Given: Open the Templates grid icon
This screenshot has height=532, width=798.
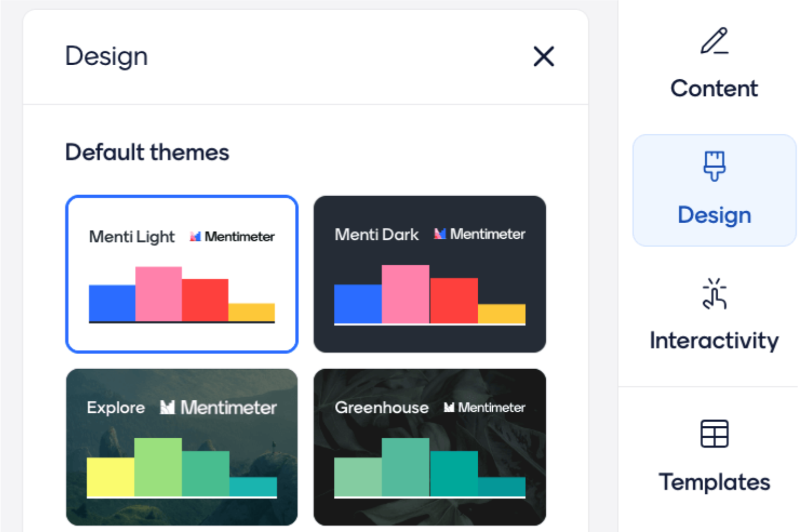Looking at the screenshot, I should (x=714, y=434).
